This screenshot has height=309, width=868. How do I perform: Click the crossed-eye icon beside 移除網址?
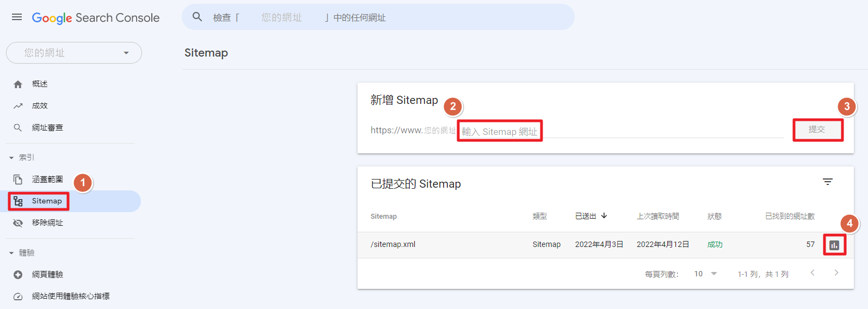(x=18, y=223)
